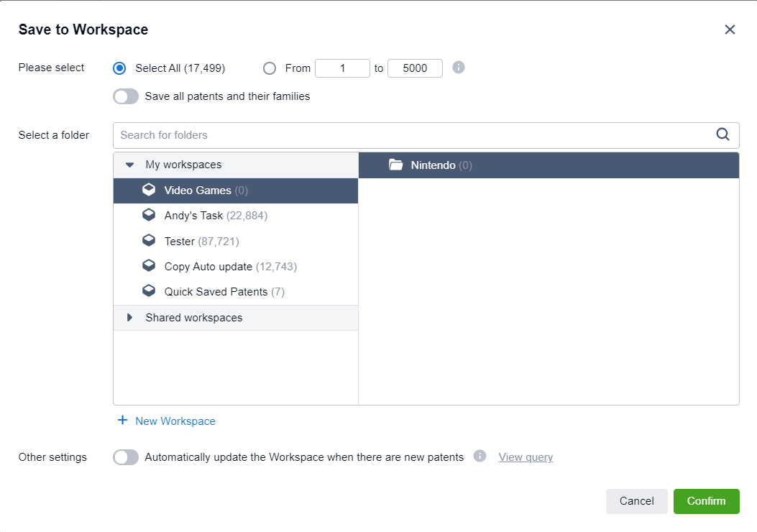The image size is (757, 532).
Task: Click the Search for folders field
Action: pos(413,135)
